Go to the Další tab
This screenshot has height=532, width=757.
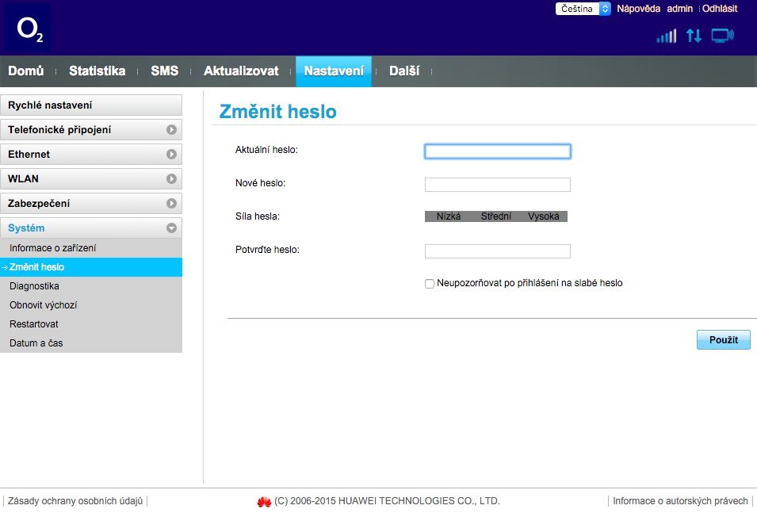point(404,71)
